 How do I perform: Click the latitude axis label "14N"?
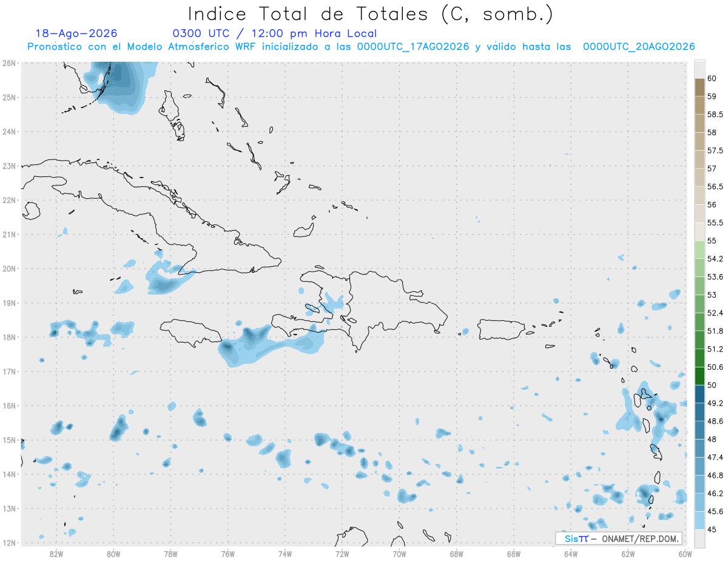[9, 474]
